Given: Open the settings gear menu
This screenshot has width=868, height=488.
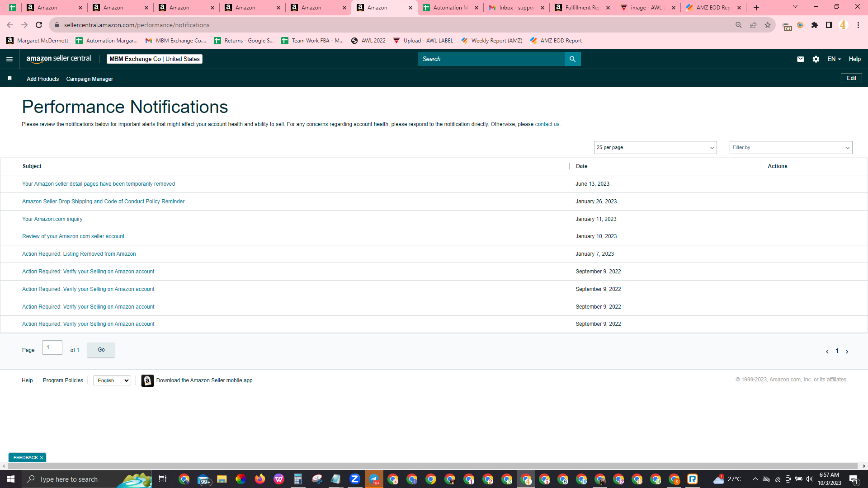Looking at the screenshot, I should pyautogui.click(x=816, y=59).
